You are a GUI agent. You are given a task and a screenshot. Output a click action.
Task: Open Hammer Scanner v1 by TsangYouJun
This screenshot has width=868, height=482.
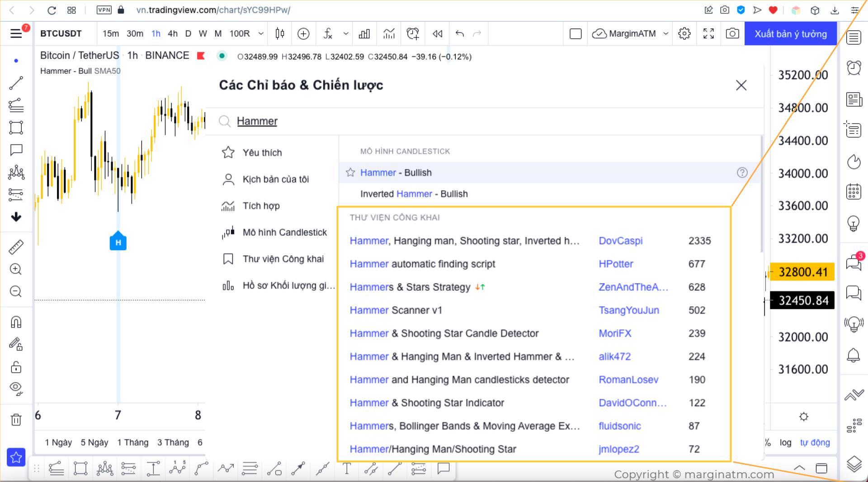tap(396, 310)
